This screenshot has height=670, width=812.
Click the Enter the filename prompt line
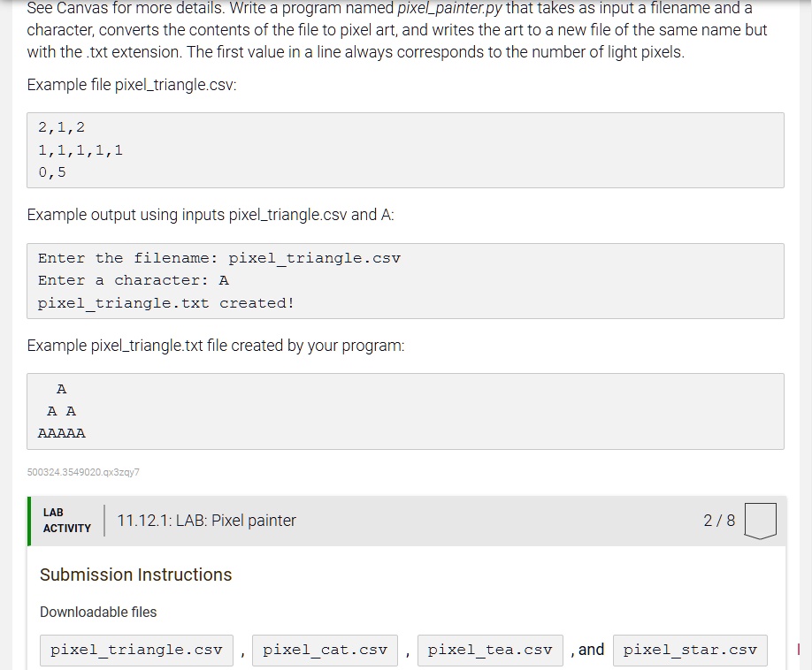pyautogui.click(x=219, y=258)
